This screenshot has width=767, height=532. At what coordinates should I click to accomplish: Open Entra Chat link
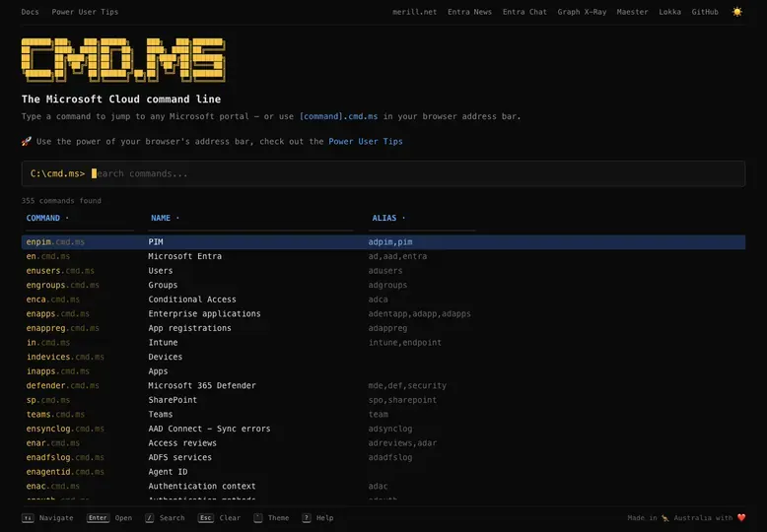(x=524, y=12)
